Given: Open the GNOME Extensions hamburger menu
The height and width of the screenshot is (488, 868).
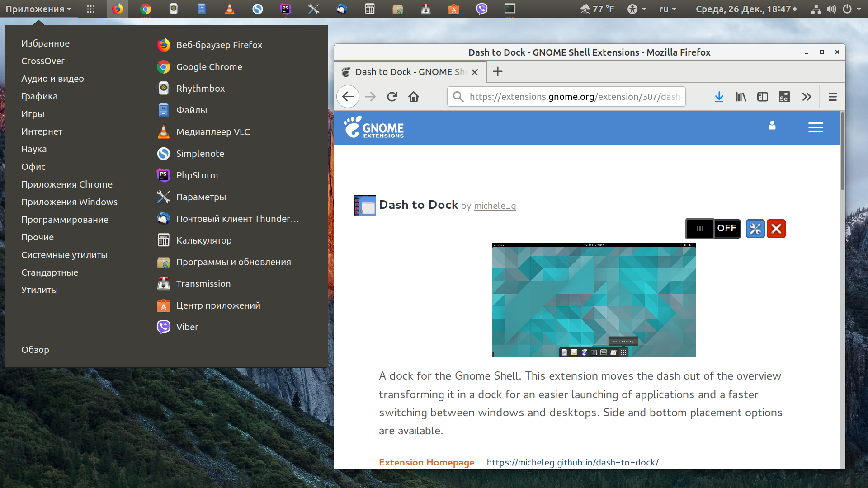Looking at the screenshot, I should 816,127.
